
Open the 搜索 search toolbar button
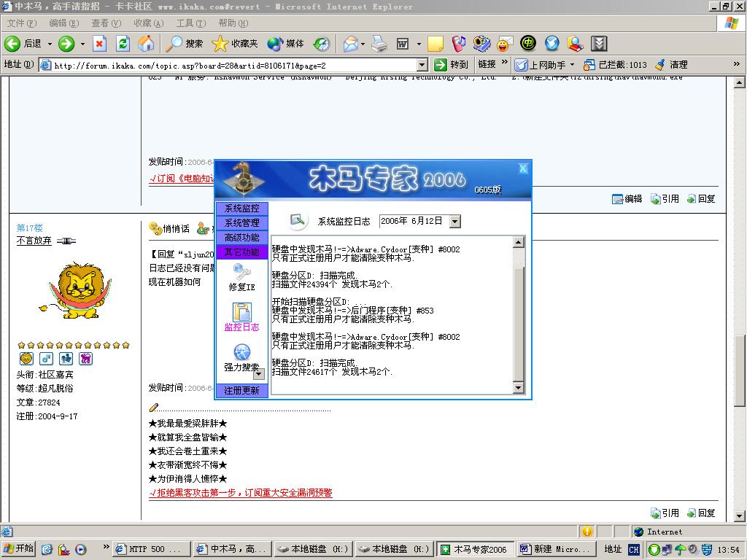point(185,44)
